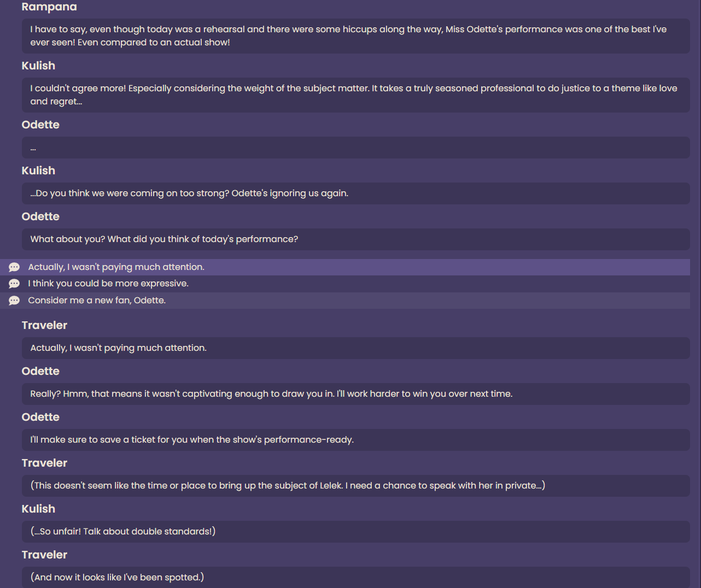Viewport: 701px width, 588px height.
Task: Click Traveler's thought 'I've been spotted'
Action: click(x=356, y=577)
